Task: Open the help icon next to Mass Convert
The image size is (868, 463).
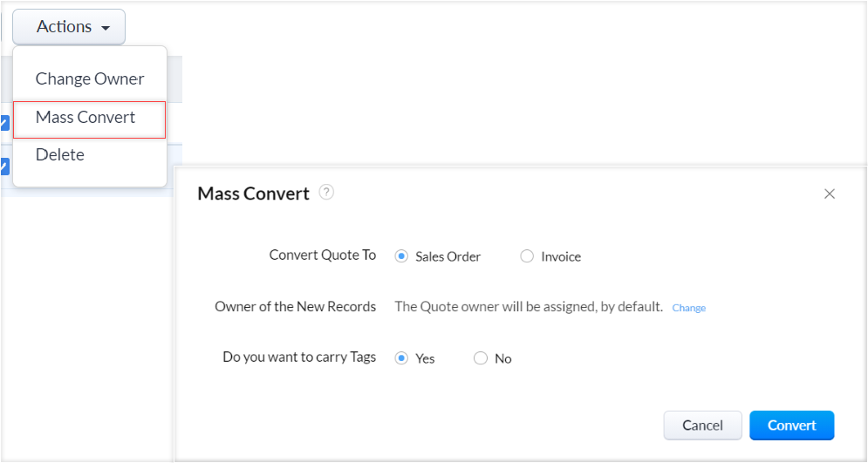Action: (x=326, y=192)
